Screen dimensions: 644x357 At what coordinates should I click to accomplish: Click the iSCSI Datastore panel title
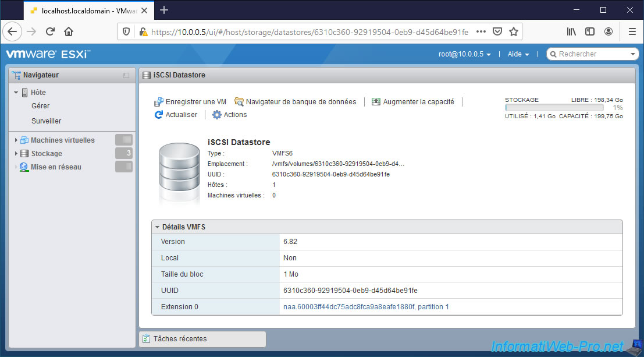179,75
